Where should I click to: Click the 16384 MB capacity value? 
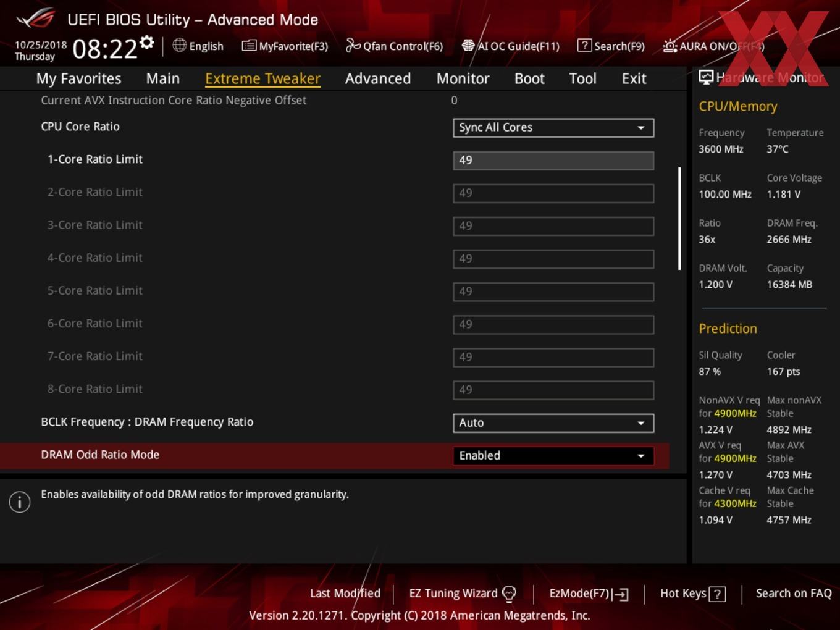[x=789, y=284]
